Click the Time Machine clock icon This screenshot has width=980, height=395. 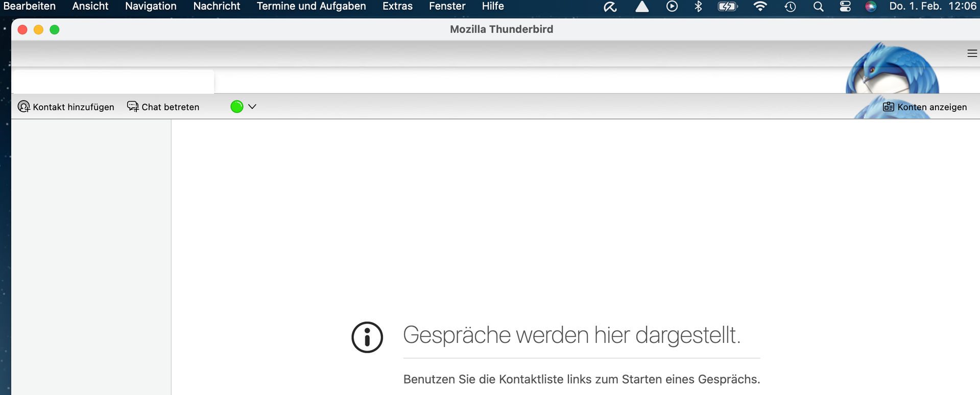click(790, 7)
